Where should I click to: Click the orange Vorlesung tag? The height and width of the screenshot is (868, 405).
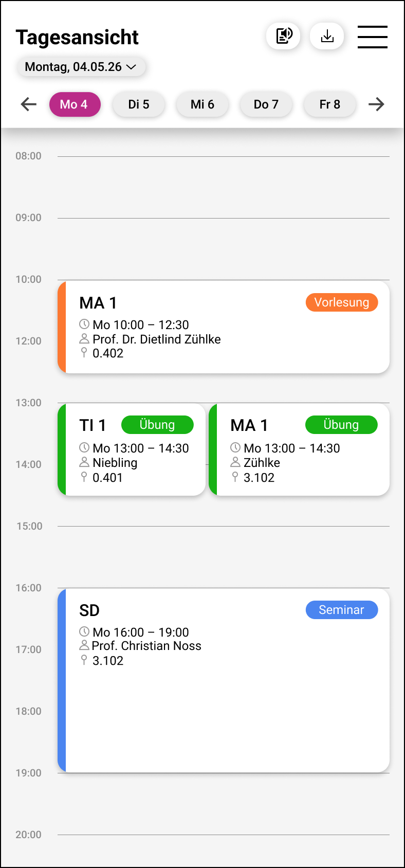coord(342,302)
